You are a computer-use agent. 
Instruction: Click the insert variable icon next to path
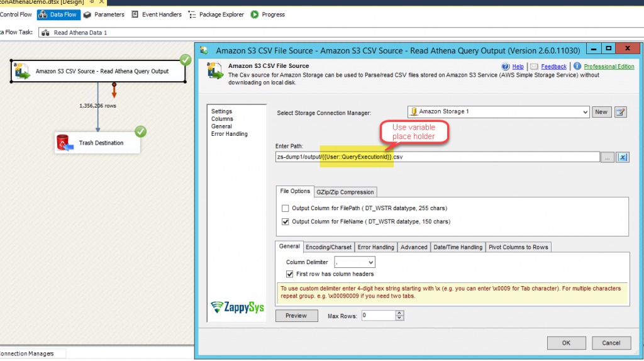coord(623,157)
